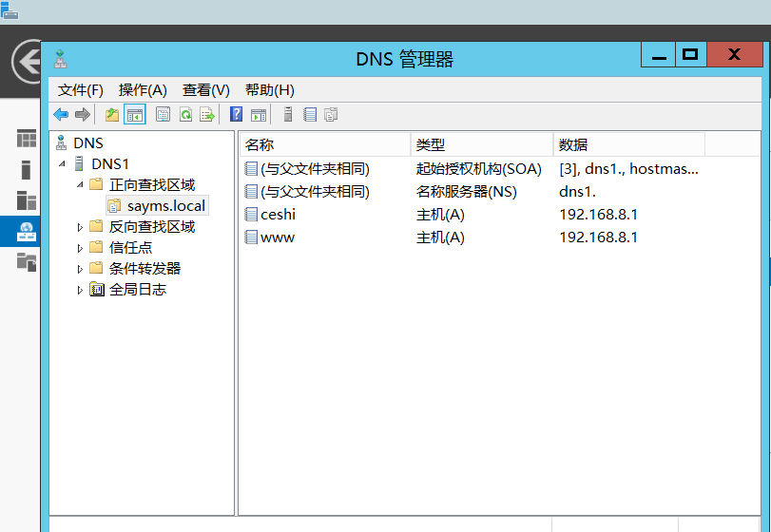Open File and Storage Services sidebar icon
Image resolution: width=771 pixels, height=532 pixels.
point(27,262)
